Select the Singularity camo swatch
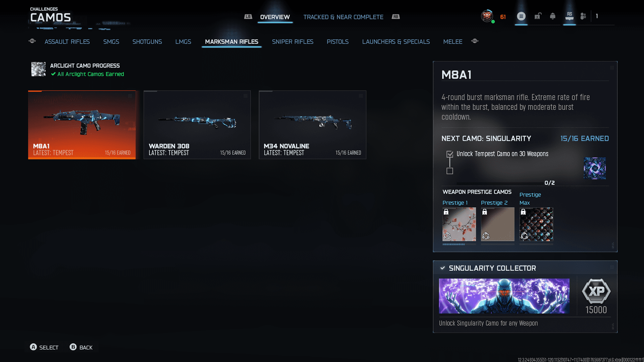This screenshot has width=644, height=362. click(594, 168)
